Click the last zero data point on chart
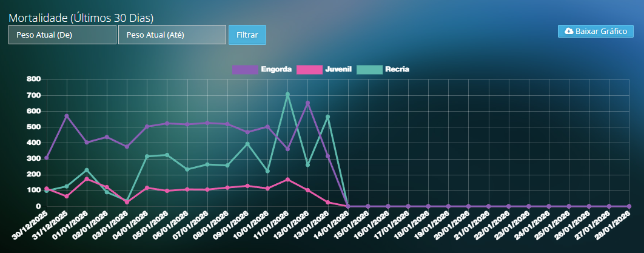This screenshot has width=644, height=253. tap(629, 206)
